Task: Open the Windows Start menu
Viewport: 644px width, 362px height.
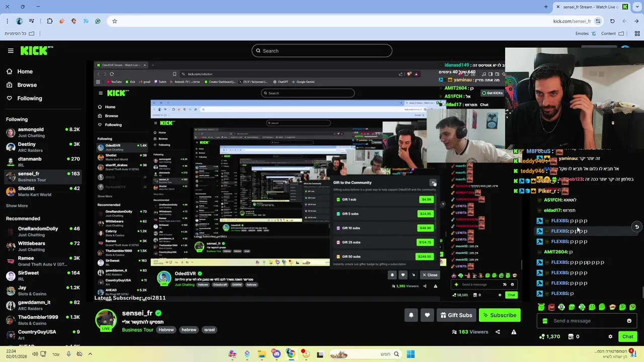Action: tap(411, 354)
